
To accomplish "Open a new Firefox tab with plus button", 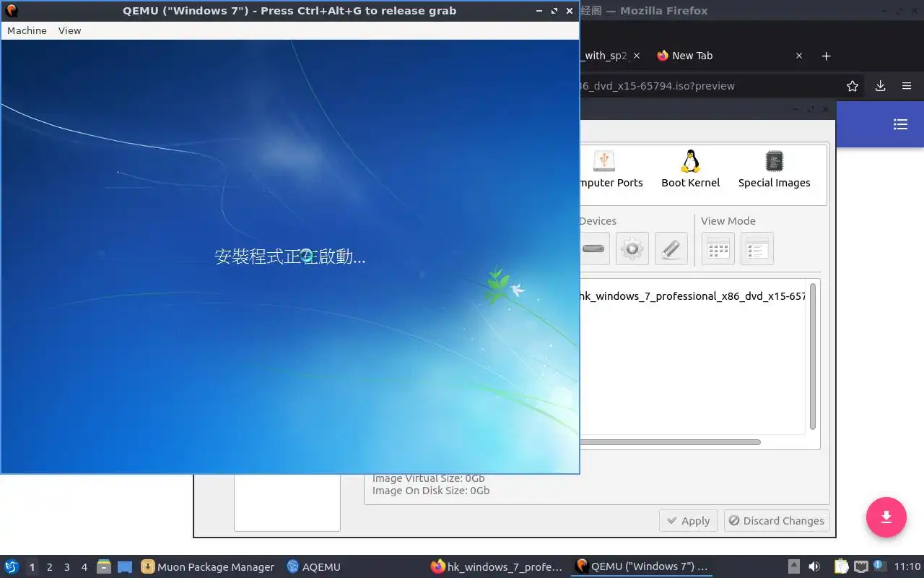I will tap(827, 56).
